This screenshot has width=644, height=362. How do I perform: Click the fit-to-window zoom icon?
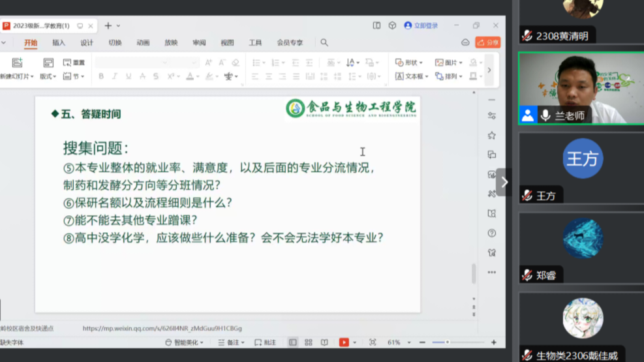[x=373, y=342]
